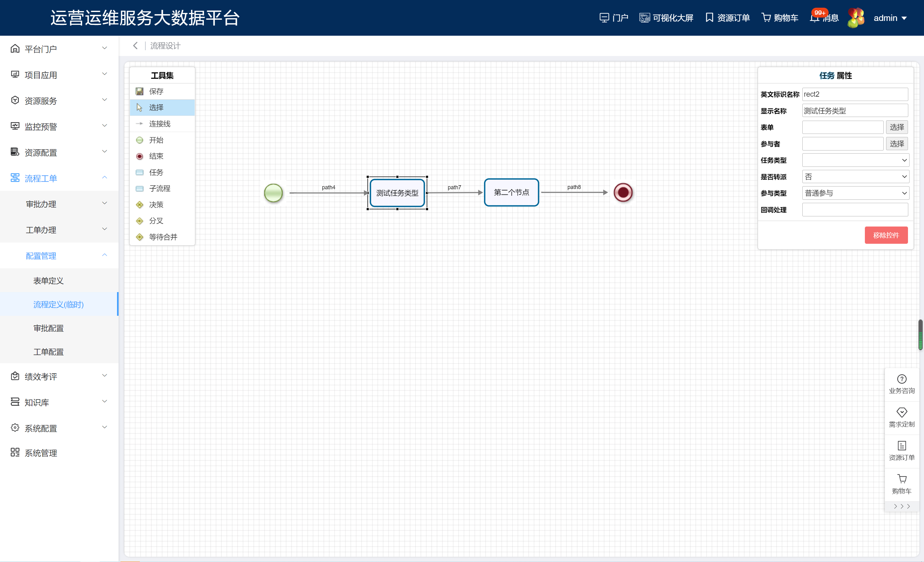The width and height of the screenshot is (924, 562).
Task: Choose the Fork (分叉) tool
Action: coord(156,221)
